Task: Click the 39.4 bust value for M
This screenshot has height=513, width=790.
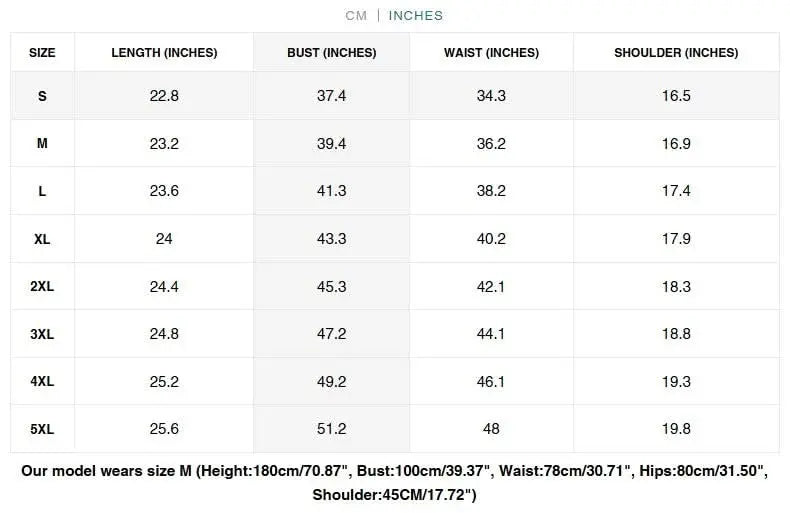Action: click(331, 144)
